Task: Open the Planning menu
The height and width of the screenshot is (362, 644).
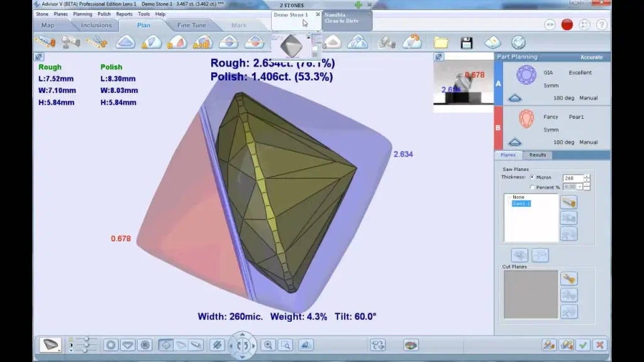Action: click(x=82, y=13)
